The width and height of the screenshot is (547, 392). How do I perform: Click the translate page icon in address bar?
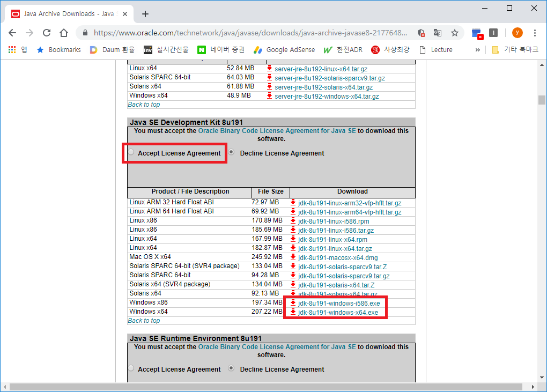[x=438, y=33]
